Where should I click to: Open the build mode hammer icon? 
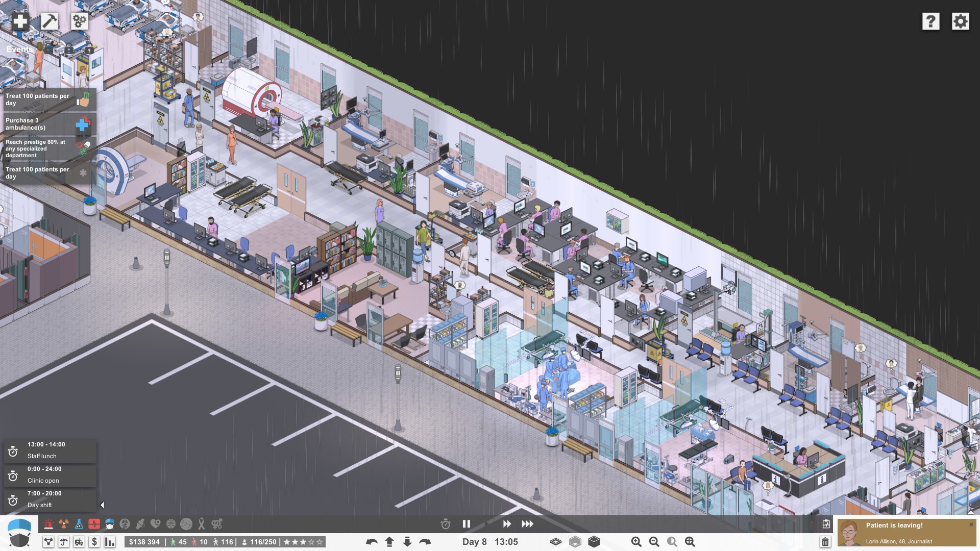tap(50, 21)
